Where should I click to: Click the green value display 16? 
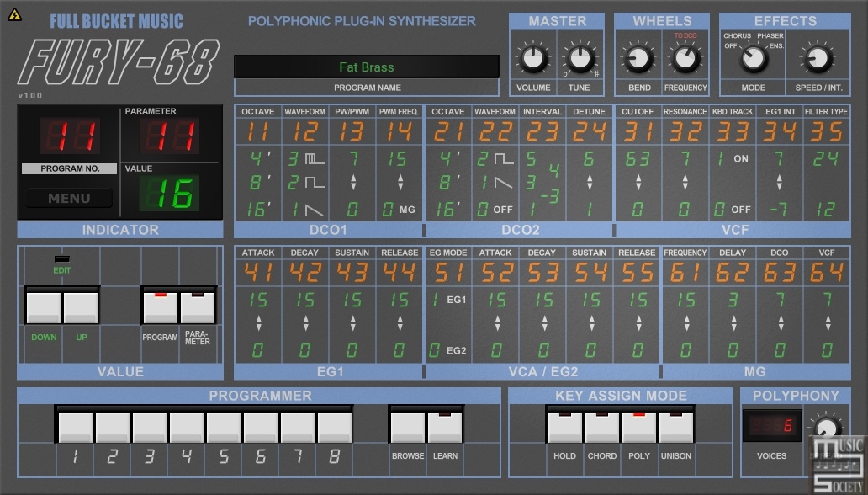coord(169,193)
